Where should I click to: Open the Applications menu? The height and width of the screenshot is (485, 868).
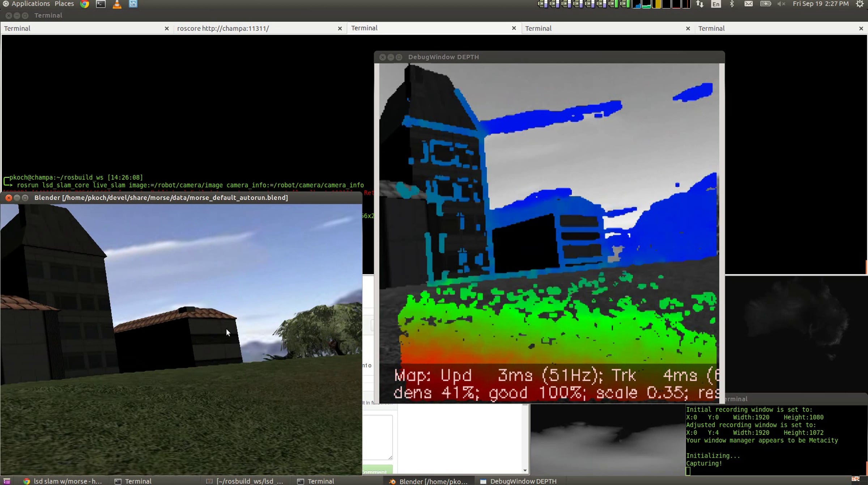(30, 4)
